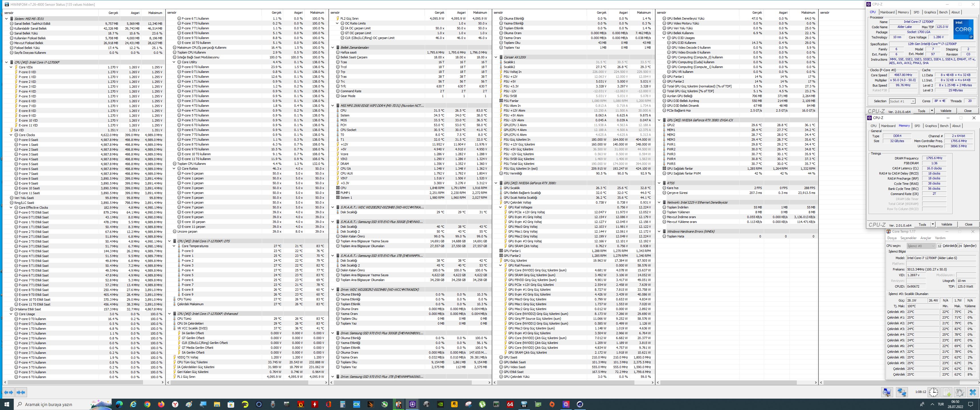Switch to CPU-Z taskbar icon
The height and width of the screenshot is (410, 980).
pos(413,404)
